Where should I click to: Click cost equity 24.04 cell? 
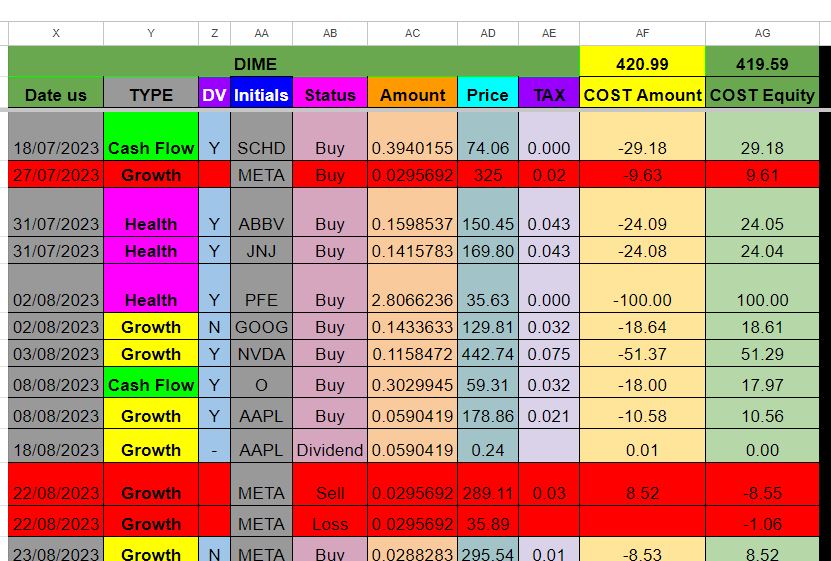point(762,250)
